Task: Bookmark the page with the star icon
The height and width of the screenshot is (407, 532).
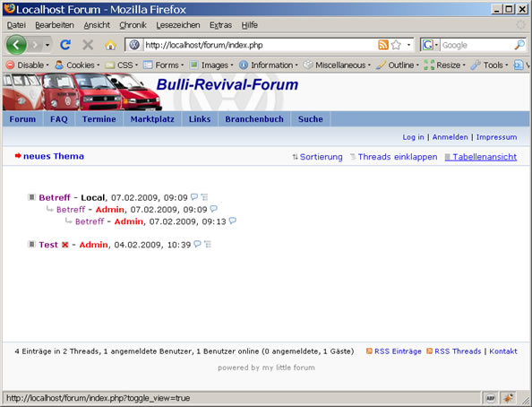Action: (396, 45)
